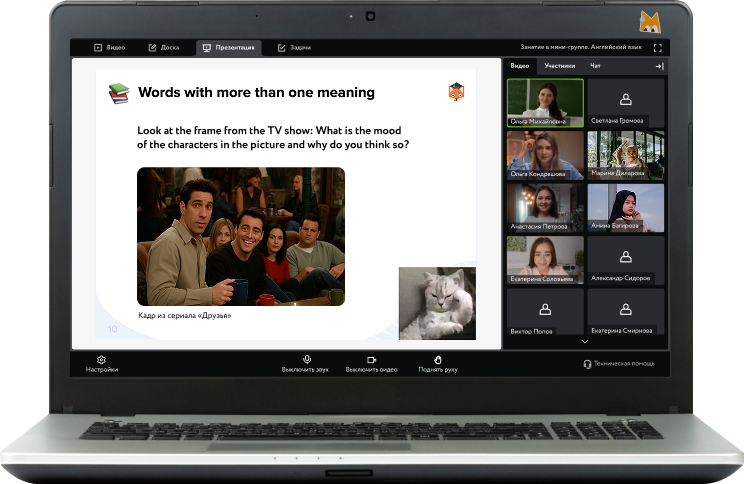Click Светлана Громова avatar placeholder
The width and height of the screenshot is (744, 484).
(626, 99)
